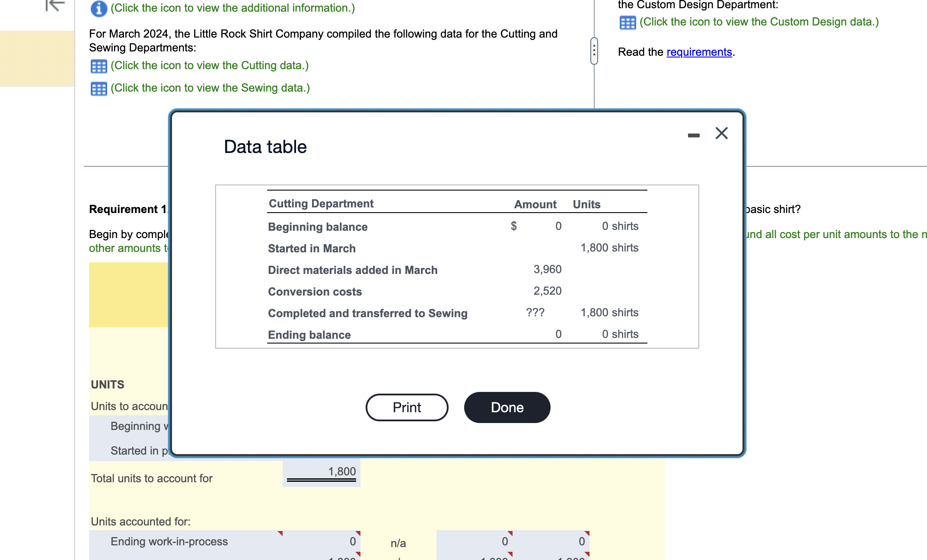Open the Sewing data table icon
The height and width of the screenshot is (560, 927).
coord(99,89)
